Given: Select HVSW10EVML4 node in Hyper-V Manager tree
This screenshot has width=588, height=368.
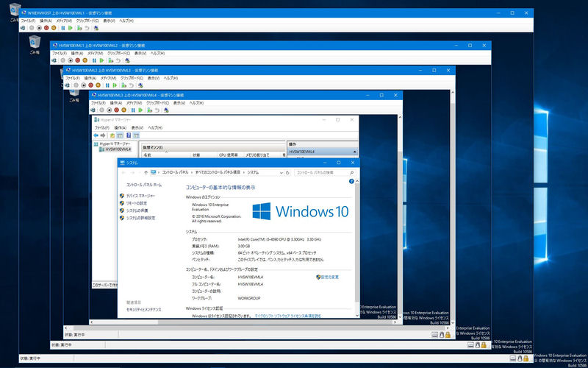Looking at the screenshot, I should click(118, 149).
